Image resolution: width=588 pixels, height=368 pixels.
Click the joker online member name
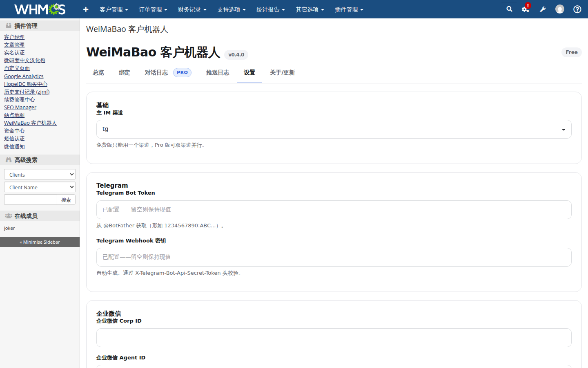tap(9, 228)
